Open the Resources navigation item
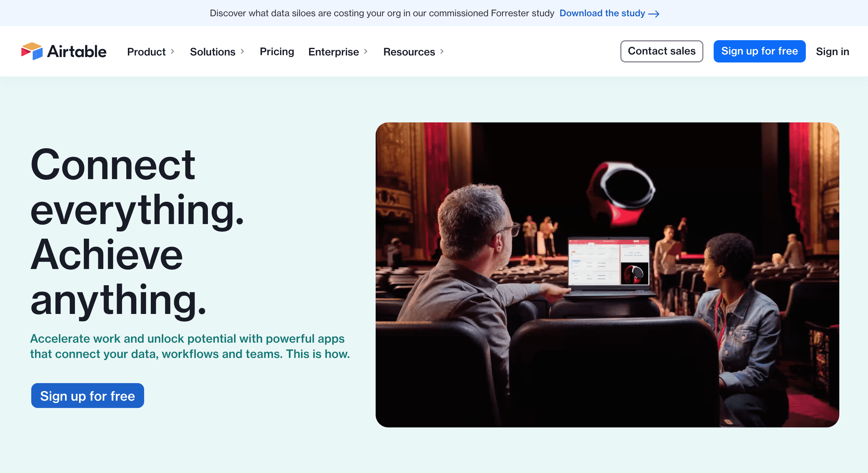Image resolution: width=868 pixels, height=473 pixels. coord(409,52)
